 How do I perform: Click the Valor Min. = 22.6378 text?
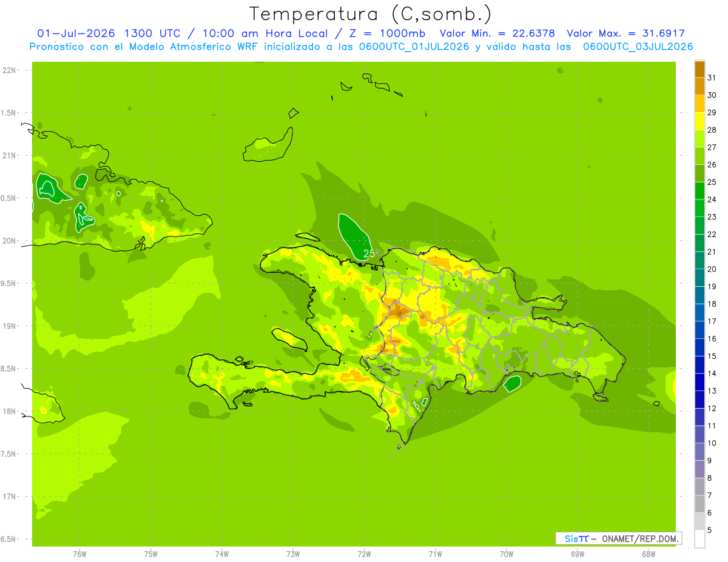[x=497, y=33]
